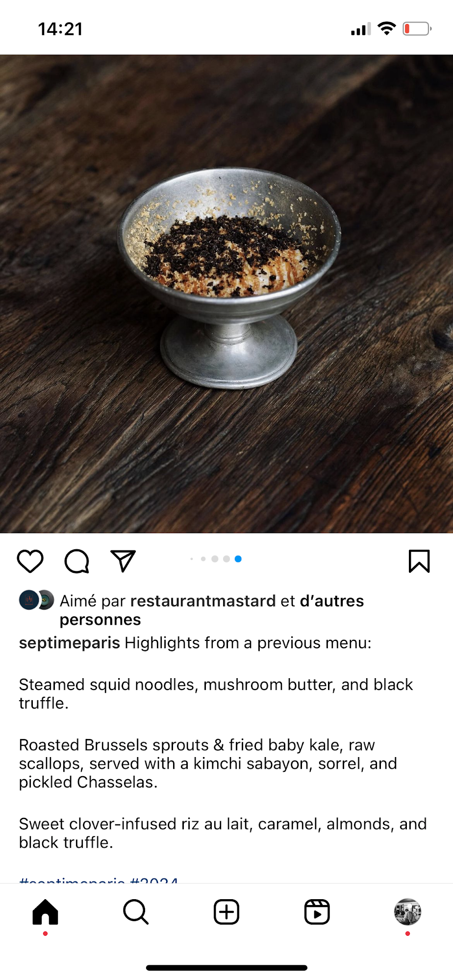This screenshot has width=453, height=980.
Task: Tap liker avatar thumbnails
Action: 36,600
